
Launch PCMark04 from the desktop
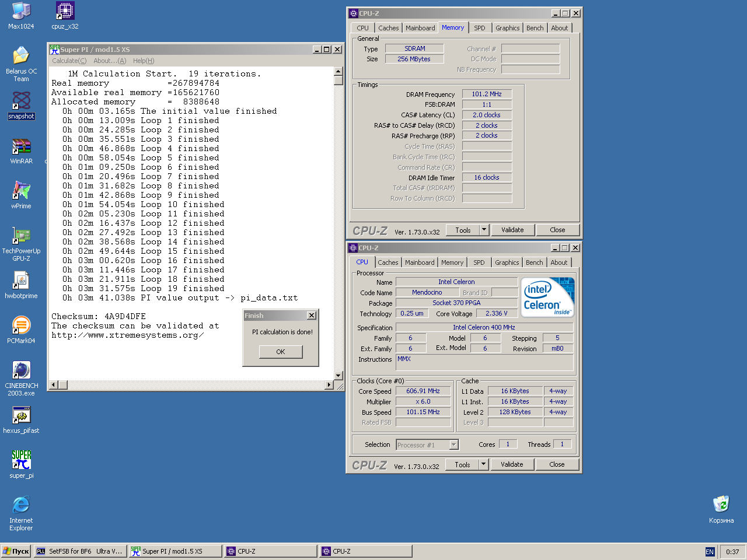point(21,330)
